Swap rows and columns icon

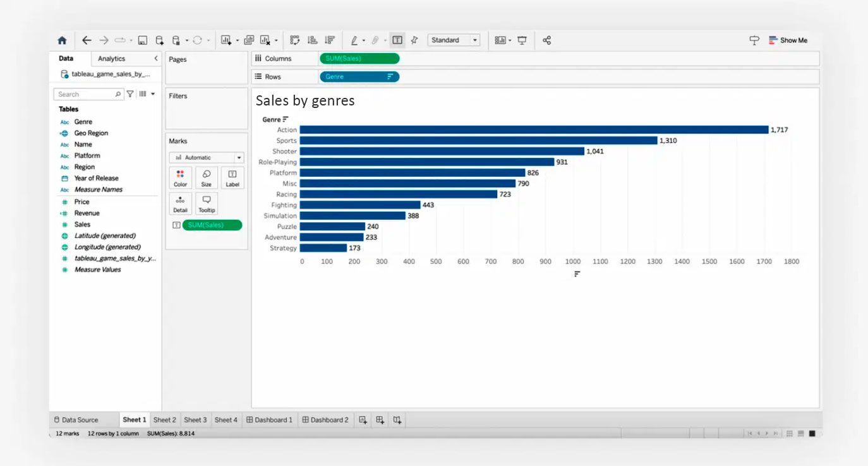(295, 40)
